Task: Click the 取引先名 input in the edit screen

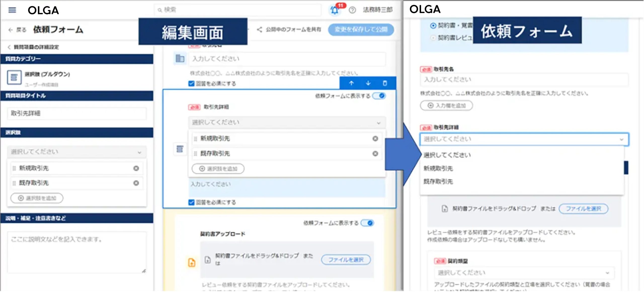Action: (287, 59)
